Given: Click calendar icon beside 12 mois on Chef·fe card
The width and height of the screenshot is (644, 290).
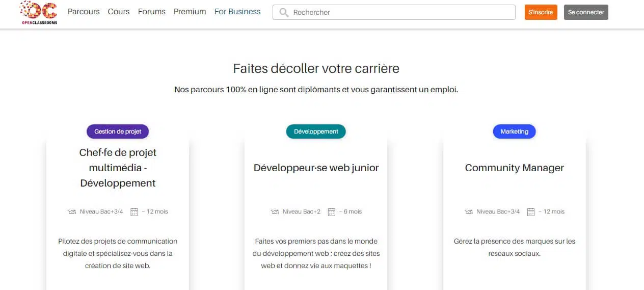Looking at the screenshot, I should 135,212.
